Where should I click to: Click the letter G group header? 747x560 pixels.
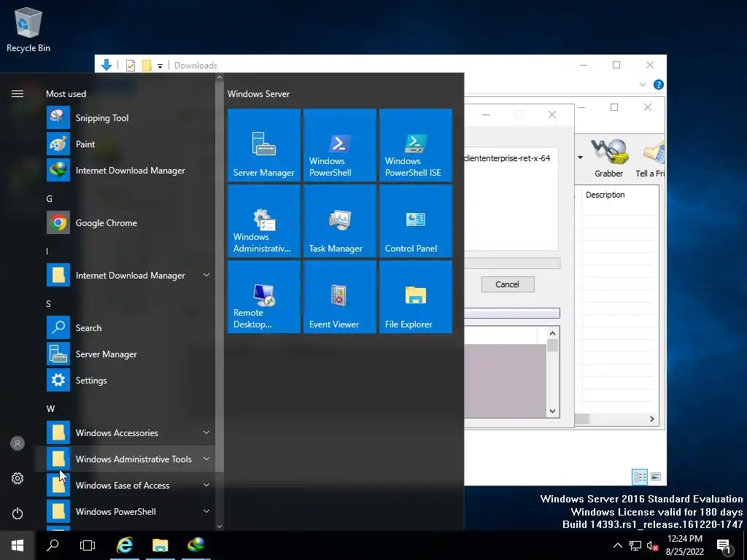[x=49, y=198]
